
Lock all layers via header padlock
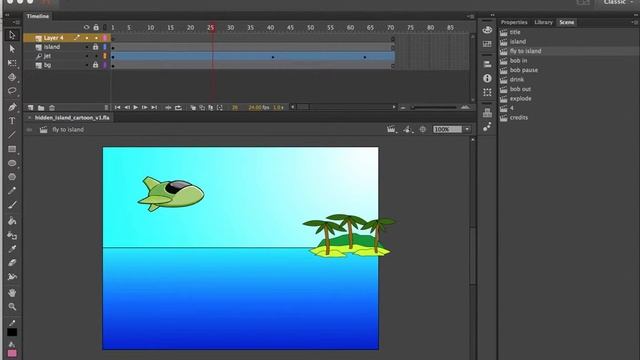(96, 28)
